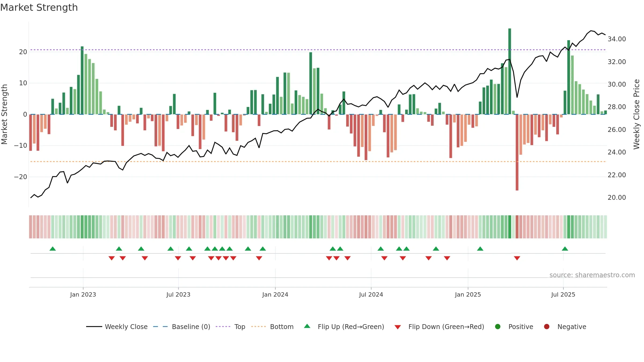The image size is (644, 362).
Task: Click the '20' left axis label
Action: tap(23, 52)
